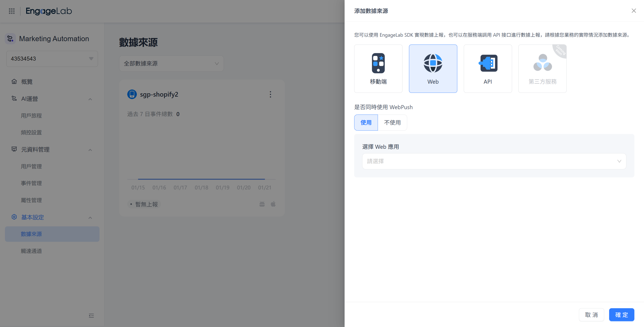Open the 全部數據來源 filter dropdown
This screenshot has height=327, width=644.
click(171, 64)
